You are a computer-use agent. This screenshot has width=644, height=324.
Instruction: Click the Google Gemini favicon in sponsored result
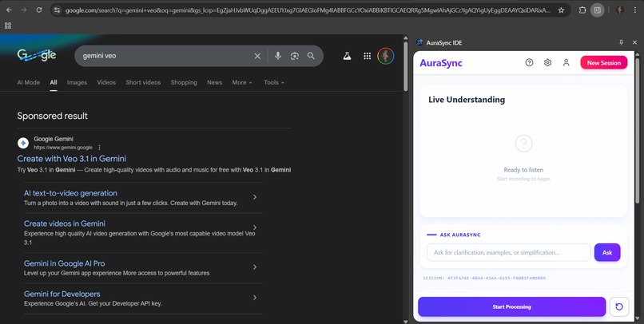(23, 143)
